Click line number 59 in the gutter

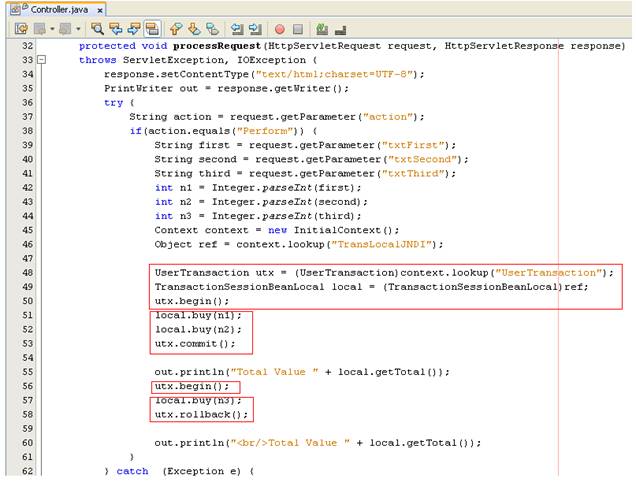click(x=27, y=429)
